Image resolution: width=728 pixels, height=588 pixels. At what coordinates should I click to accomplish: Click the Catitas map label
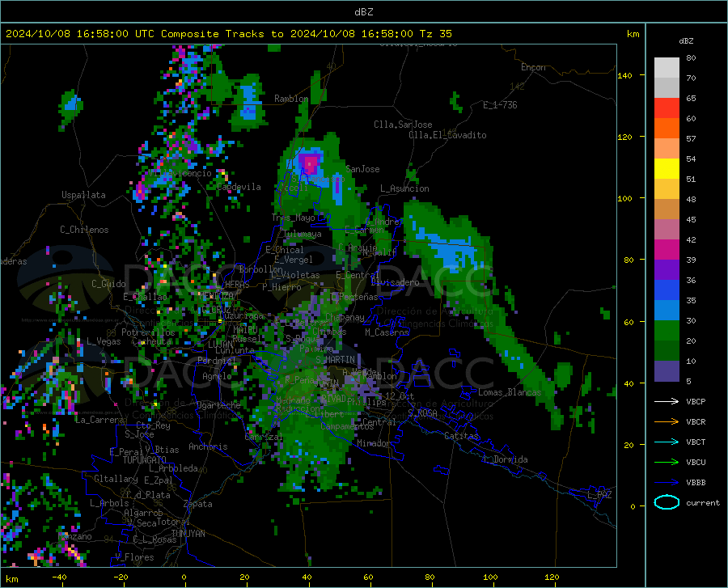[x=461, y=436]
